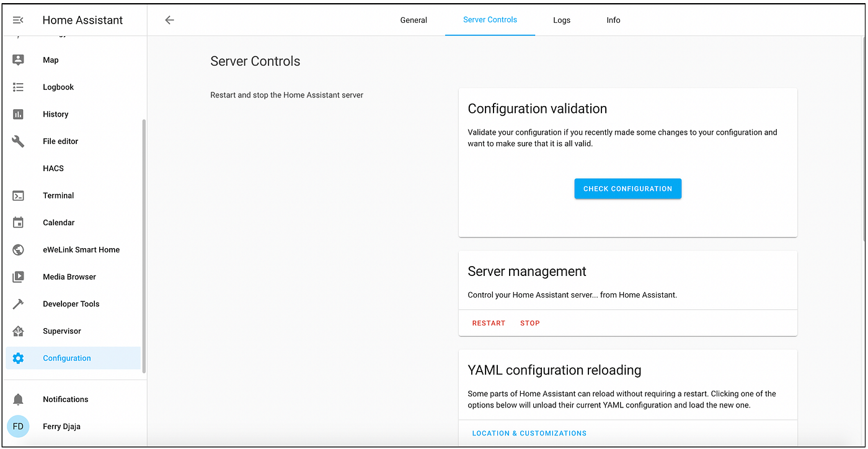Click the Logbook list icon

18,87
